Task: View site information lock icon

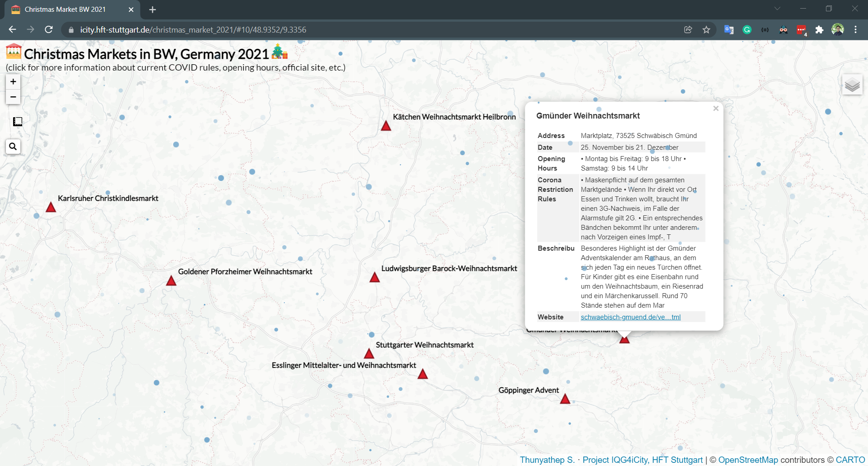Action: [x=71, y=30]
